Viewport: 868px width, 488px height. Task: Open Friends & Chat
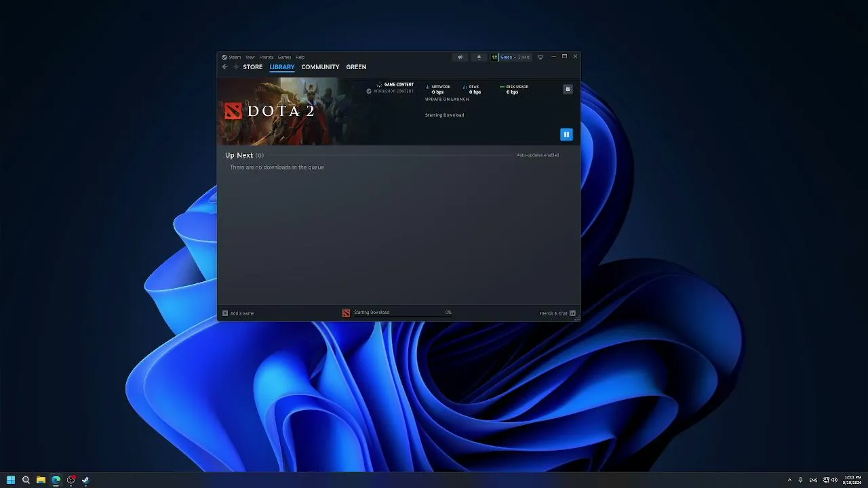pyautogui.click(x=557, y=313)
